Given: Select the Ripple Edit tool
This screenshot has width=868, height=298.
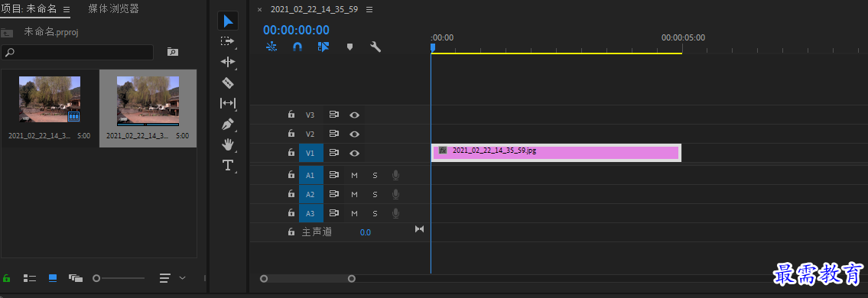Looking at the screenshot, I should point(228,61).
